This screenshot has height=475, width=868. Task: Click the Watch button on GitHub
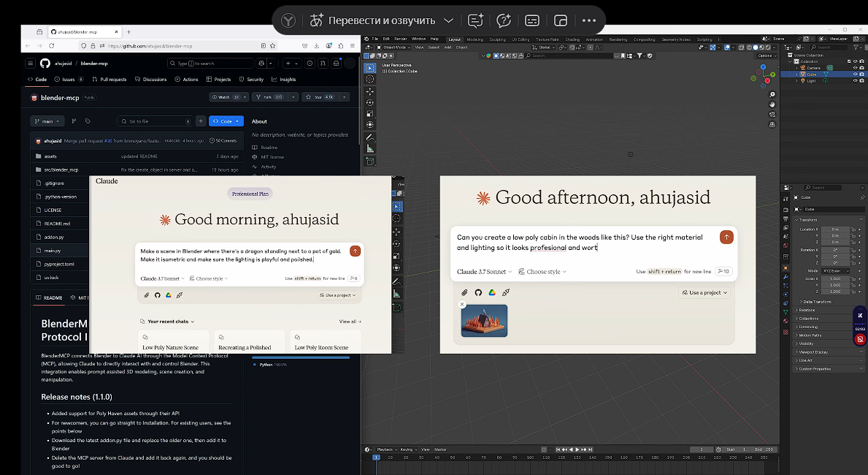point(228,97)
